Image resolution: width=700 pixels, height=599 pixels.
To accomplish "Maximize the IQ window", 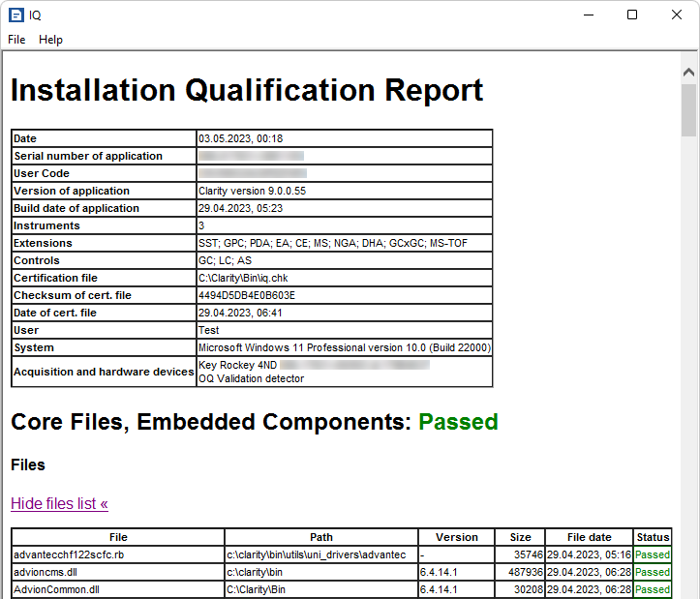I will pyautogui.click(x=632, y=15).
